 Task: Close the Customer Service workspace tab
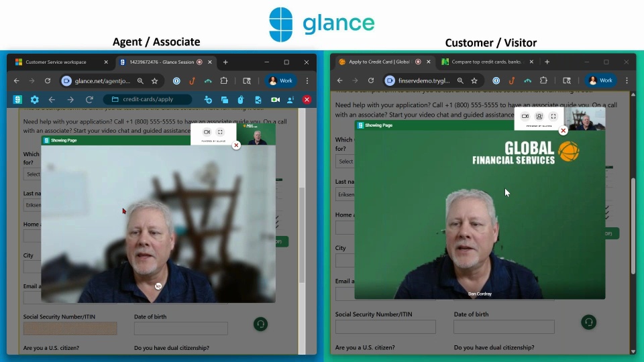click(x=106, y=62)
